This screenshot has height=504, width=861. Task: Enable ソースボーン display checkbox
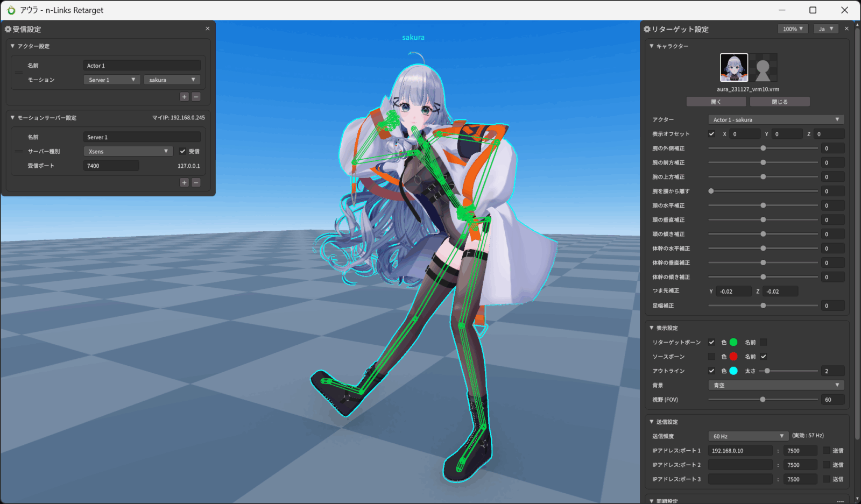[711, 357]
